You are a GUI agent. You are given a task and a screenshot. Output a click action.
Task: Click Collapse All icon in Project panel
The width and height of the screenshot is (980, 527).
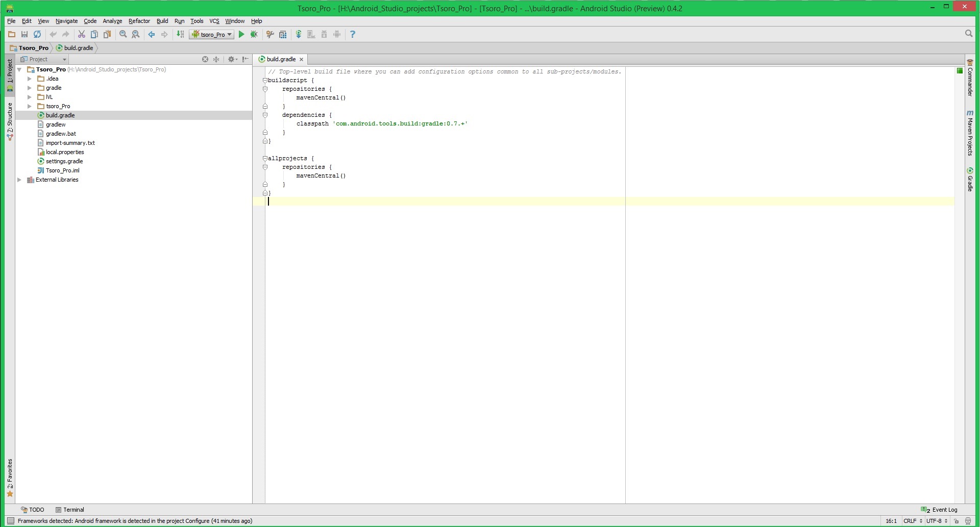(x=216, y=59)
